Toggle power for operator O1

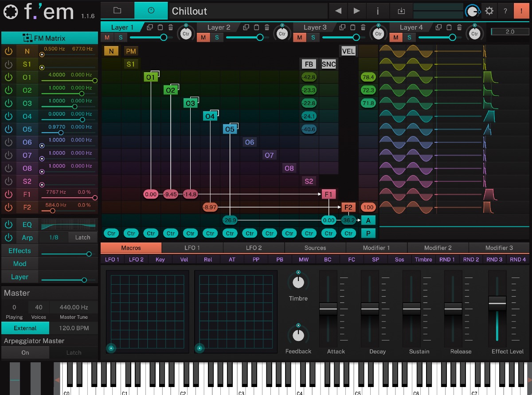coord(8,77)
